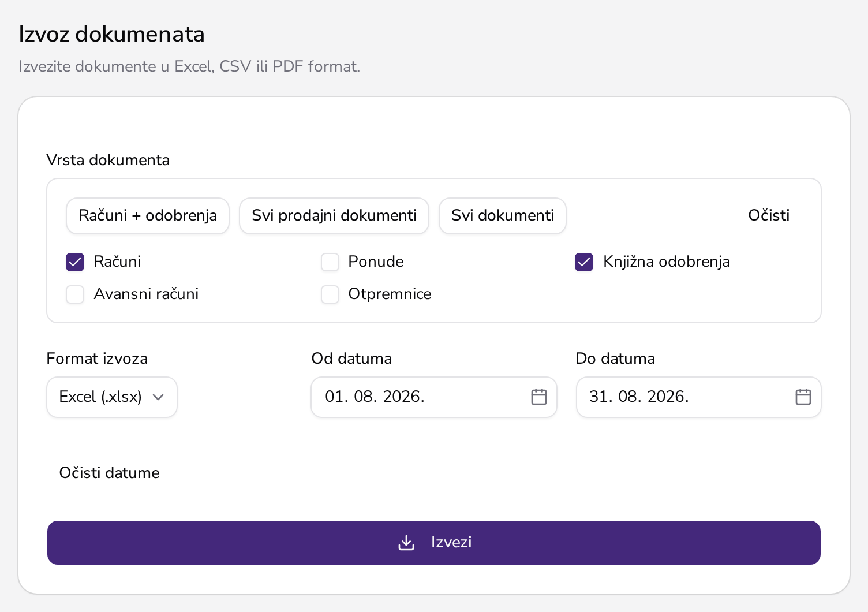Open the calendar picker for Do datuma

click(803, 397)
